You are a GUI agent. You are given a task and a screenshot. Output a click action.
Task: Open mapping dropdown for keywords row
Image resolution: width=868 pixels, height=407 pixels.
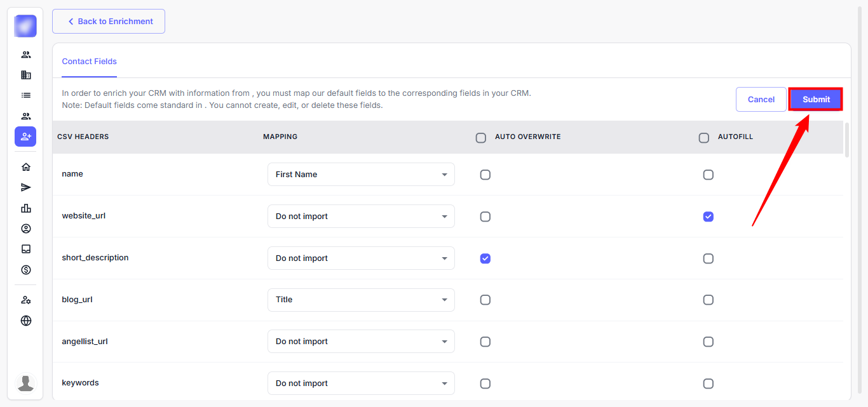pyautogui.click(x=361, y=384)
